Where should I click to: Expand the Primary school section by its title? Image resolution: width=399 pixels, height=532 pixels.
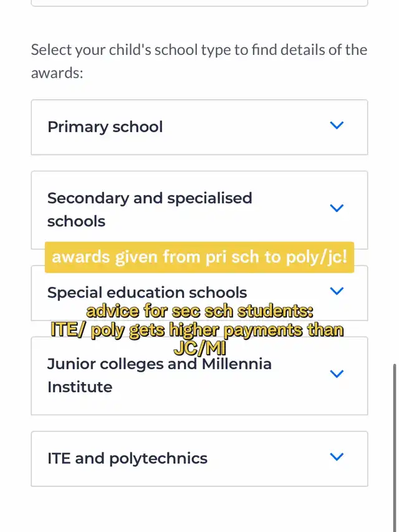tap(105, 127)
